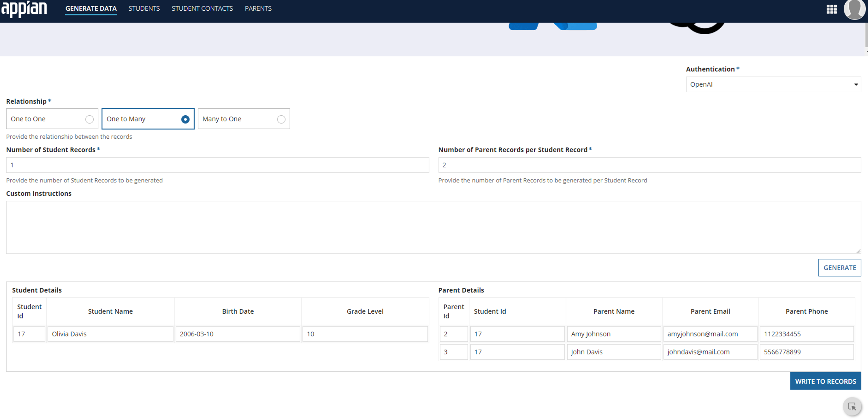Click the Write to Records button

coord(826,381)
